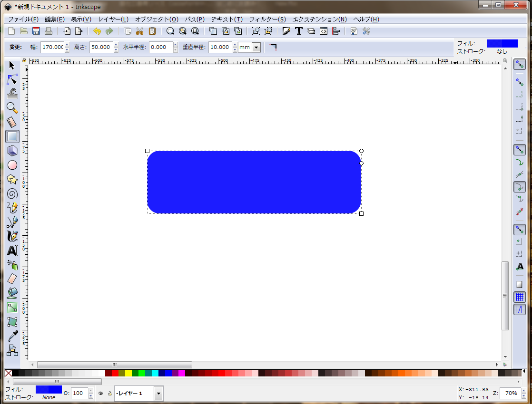The image size is (532, 404).
Task: Expand the レイヤー 1 layer dropdown
Action: tap(158, 394)
